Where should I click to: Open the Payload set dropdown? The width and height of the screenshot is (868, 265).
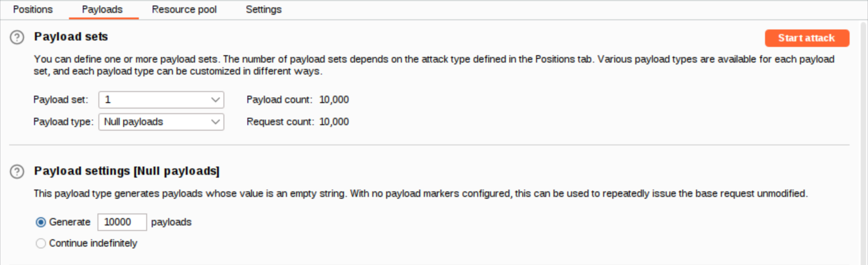[x=161, y=100]
